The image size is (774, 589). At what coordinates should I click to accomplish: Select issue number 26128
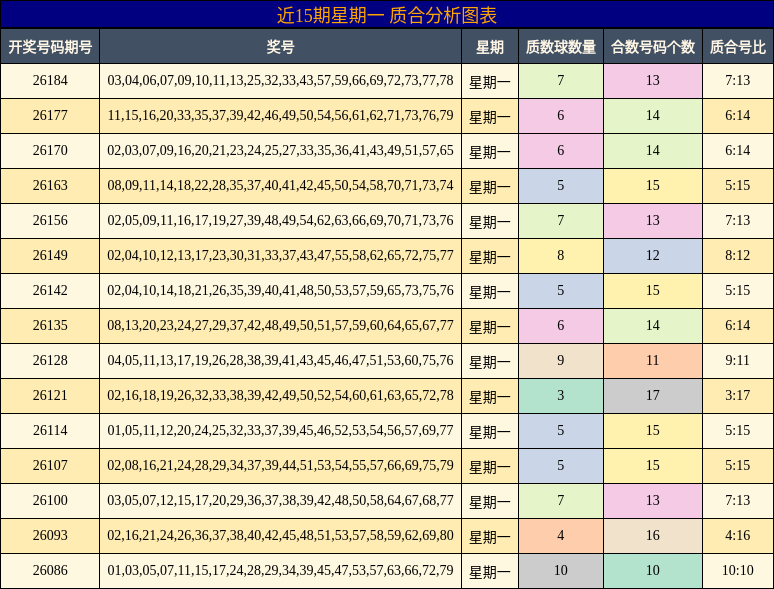click(x=50, y=361)
